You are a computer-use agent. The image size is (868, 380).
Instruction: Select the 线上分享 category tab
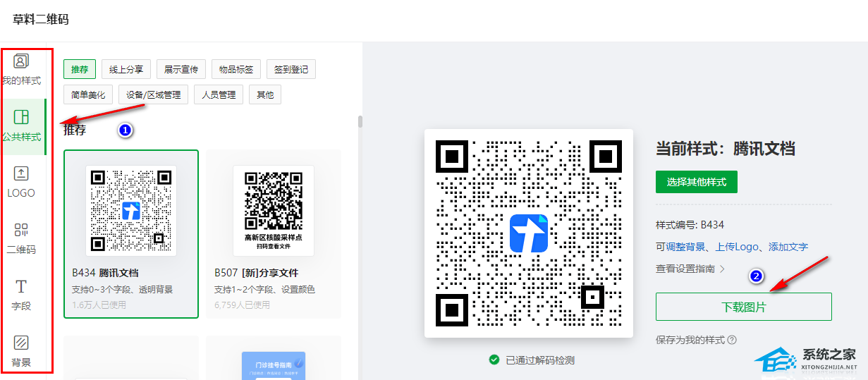click(126, 69)
